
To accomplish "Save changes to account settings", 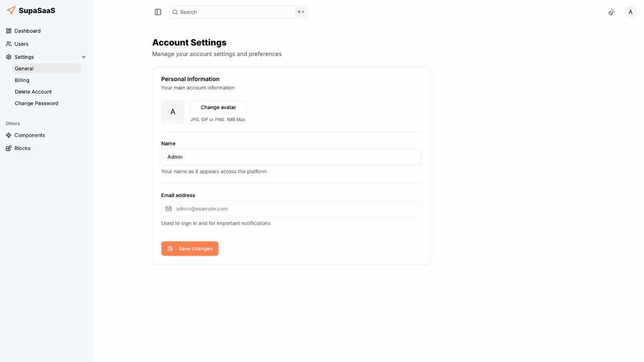I will tap(190, 248).
